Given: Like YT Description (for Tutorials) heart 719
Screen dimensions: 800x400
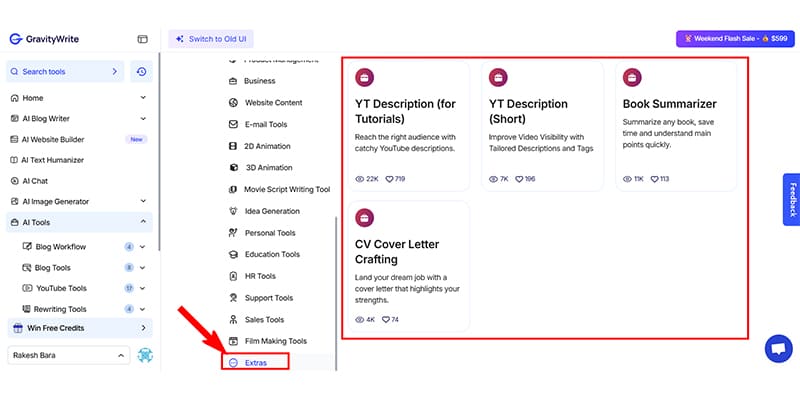Looking at the screenshot, I should (389, 180).
